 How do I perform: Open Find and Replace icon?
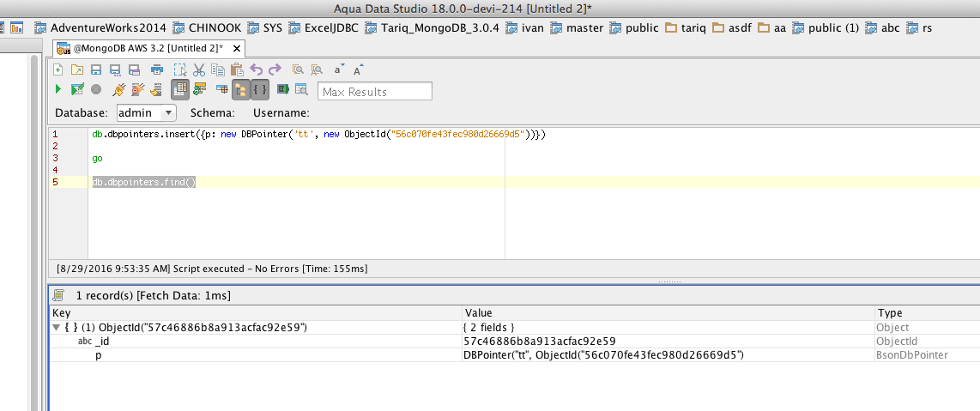point(317,70)
